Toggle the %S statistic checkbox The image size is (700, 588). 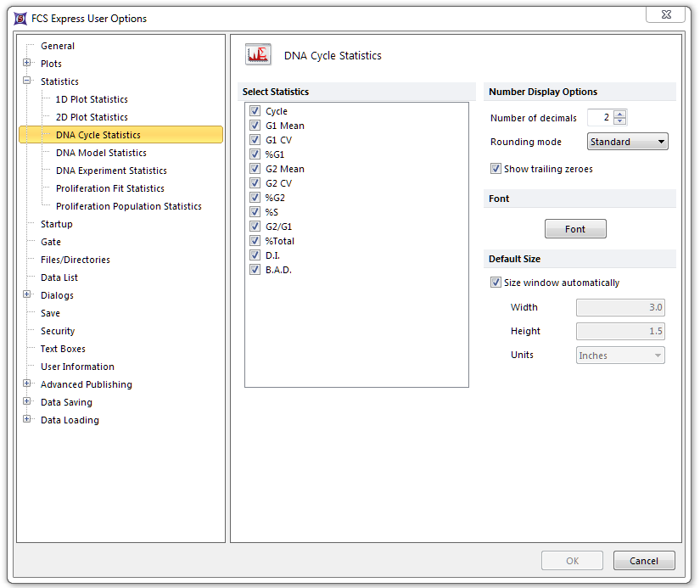(255, 212)
